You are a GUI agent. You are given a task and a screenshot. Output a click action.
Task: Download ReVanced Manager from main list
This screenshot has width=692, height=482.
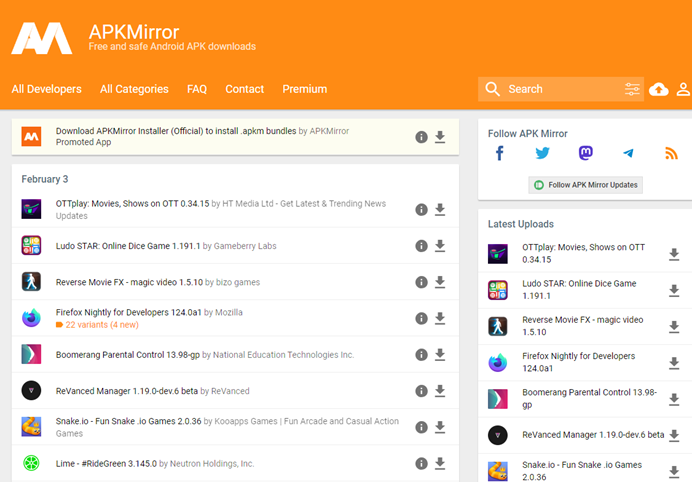click(x=440, y=391)
